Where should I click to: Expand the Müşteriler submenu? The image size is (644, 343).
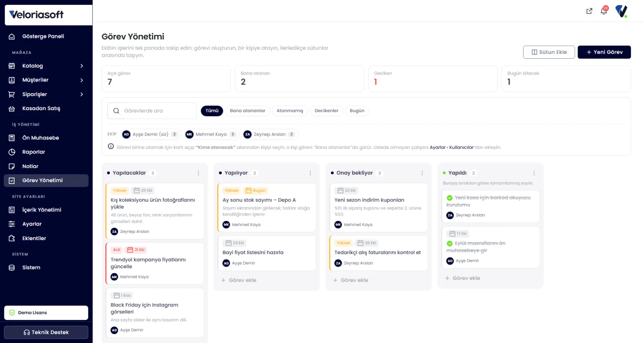click(82, 80)
